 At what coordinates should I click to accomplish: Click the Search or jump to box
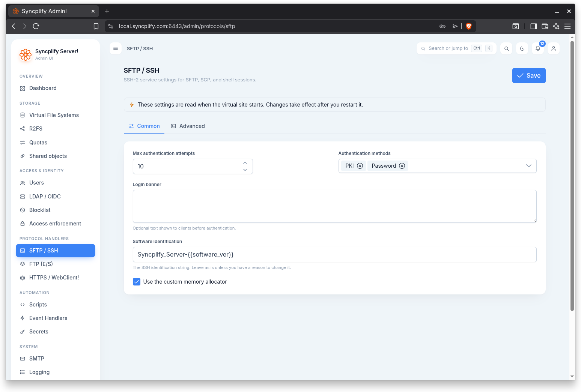[456, 48]
